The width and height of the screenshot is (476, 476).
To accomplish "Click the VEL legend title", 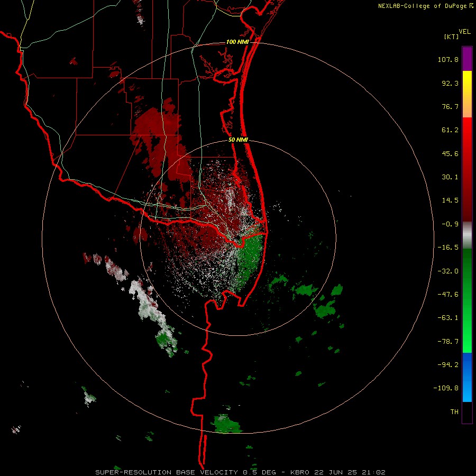I will 464,32.
